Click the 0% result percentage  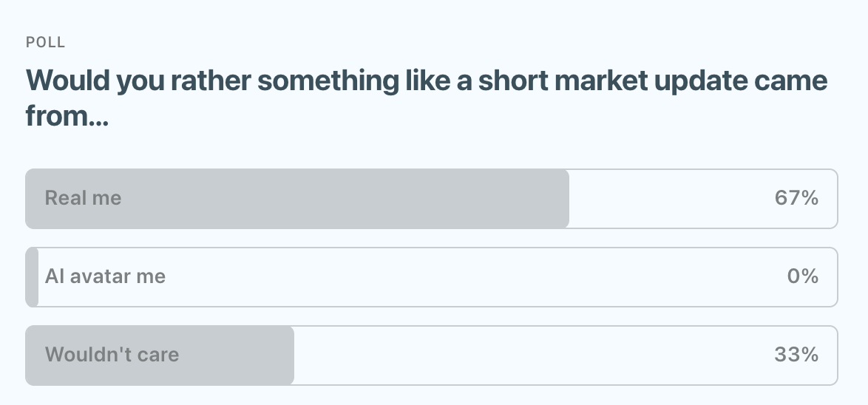[x=803, y=276]
